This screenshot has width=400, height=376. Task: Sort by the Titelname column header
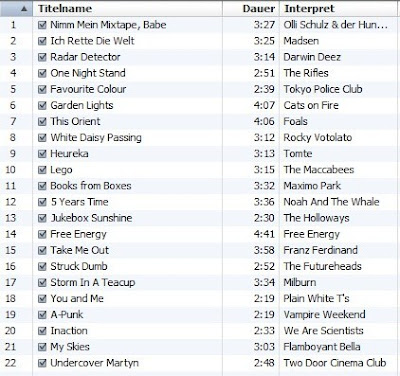[127, 9]
